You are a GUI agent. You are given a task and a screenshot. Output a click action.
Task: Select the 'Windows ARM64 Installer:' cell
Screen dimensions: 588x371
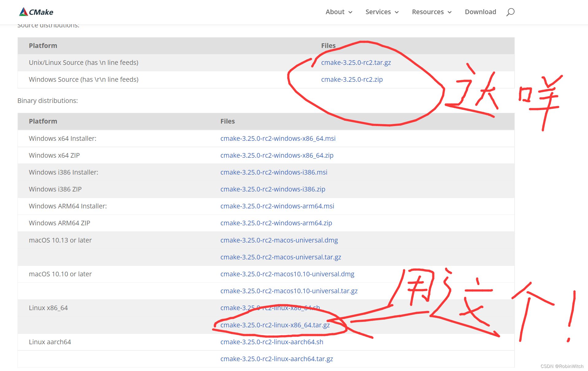click(68, 206)
